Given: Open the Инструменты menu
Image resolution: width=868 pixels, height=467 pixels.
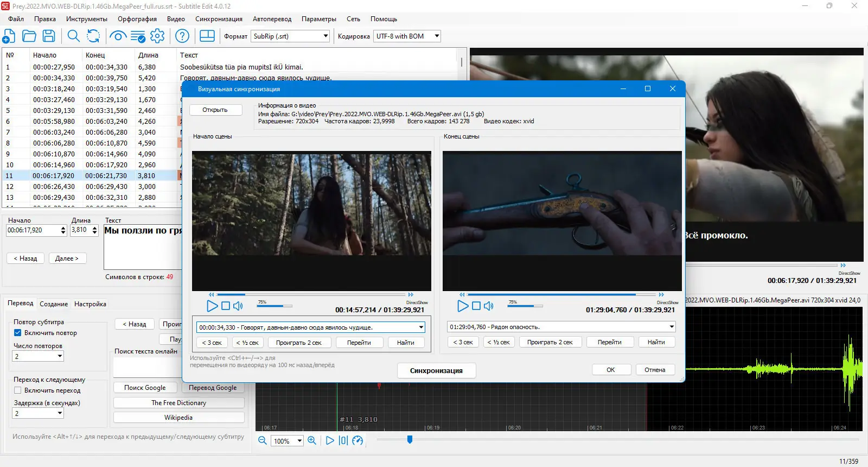Looking at the screenshot, I should (87, 19).
